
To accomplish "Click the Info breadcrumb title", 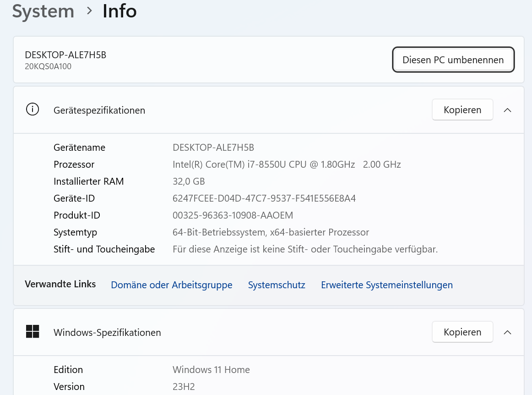I will (119, 11).
